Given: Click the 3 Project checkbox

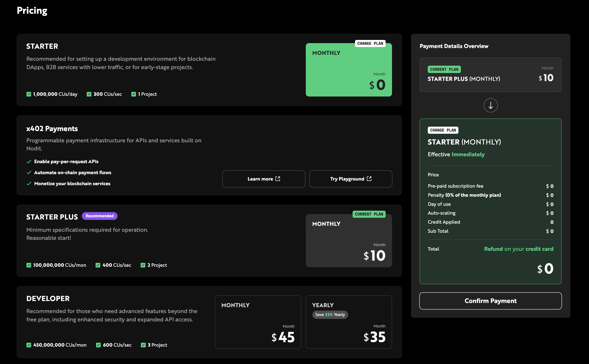Looking at the screenshot, I should pos(143,345).
